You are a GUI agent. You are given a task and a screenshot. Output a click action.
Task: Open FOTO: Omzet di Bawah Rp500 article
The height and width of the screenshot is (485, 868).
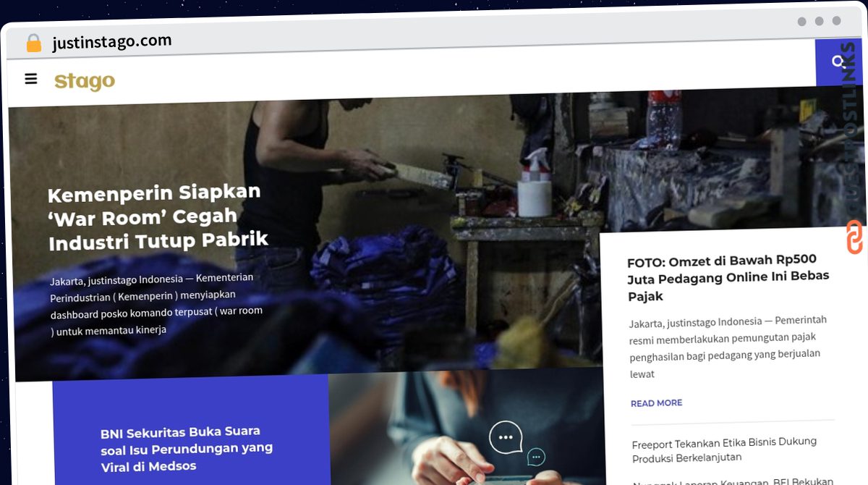point(728,278)
